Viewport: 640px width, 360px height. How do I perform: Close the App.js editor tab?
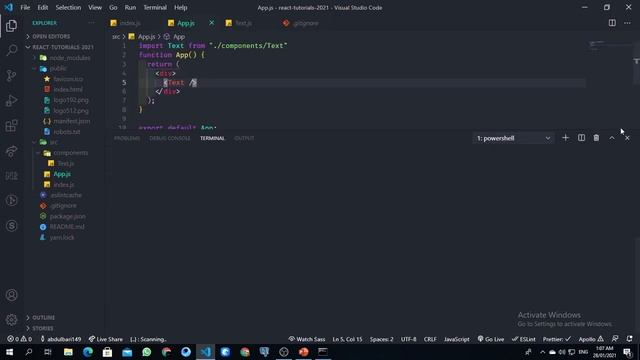(x=211, y=23)
